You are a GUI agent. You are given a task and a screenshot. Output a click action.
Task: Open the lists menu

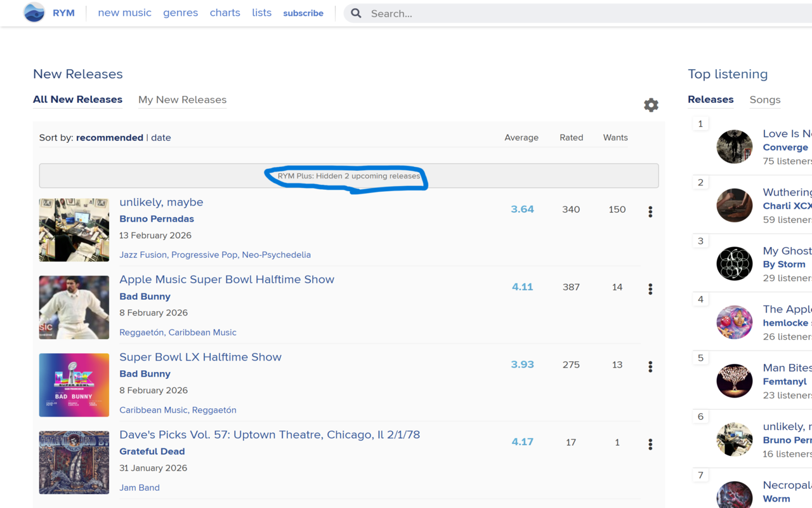[x=261, y=13]
